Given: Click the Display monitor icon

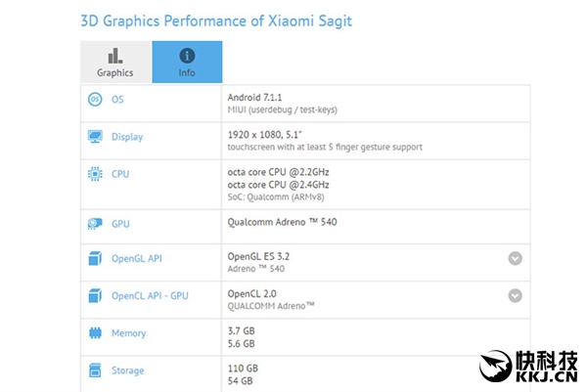Looking at the screenshot, I should pyautogui.click(x=95, y=137).
